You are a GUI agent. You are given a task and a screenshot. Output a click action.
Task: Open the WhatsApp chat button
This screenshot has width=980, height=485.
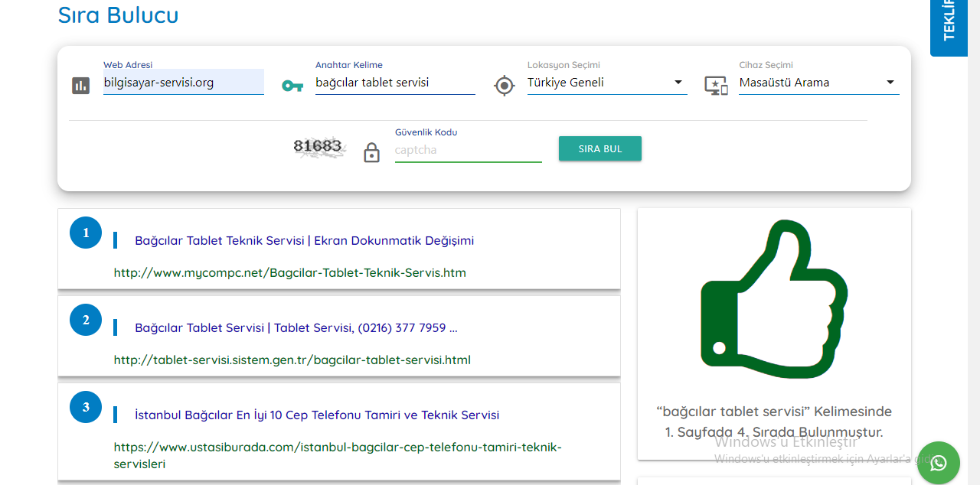pyautogui.click(x=938, y=463)
